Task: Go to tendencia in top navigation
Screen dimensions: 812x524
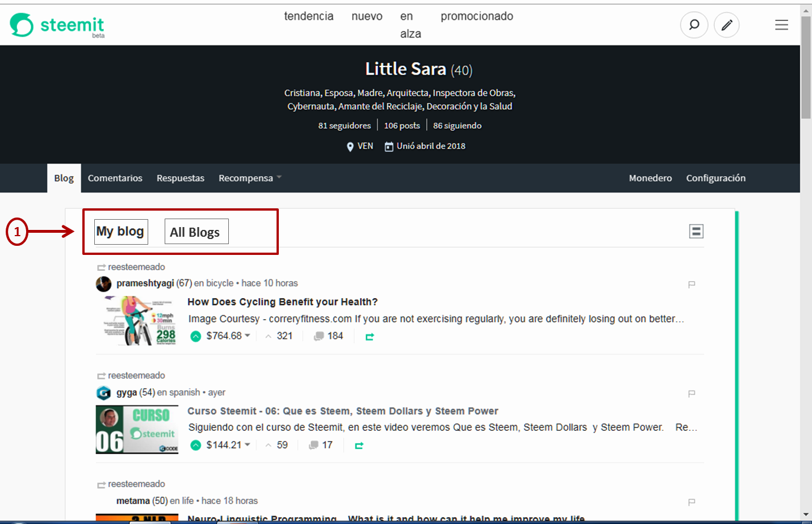Action: [309, 16]
